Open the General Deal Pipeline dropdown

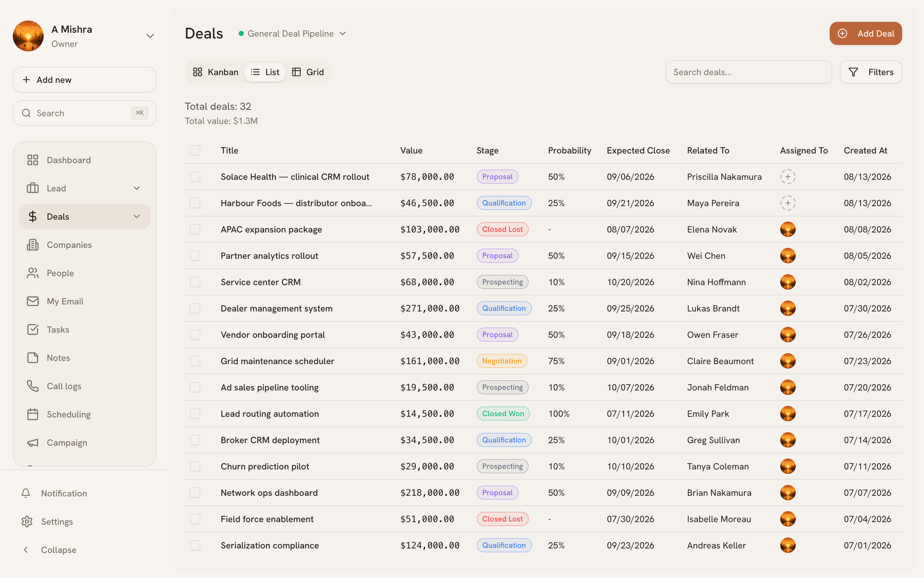[x=293, y=33]
